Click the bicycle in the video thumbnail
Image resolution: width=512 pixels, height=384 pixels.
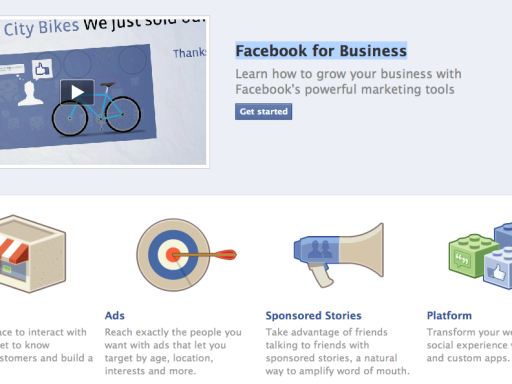[x=96, y=110]
